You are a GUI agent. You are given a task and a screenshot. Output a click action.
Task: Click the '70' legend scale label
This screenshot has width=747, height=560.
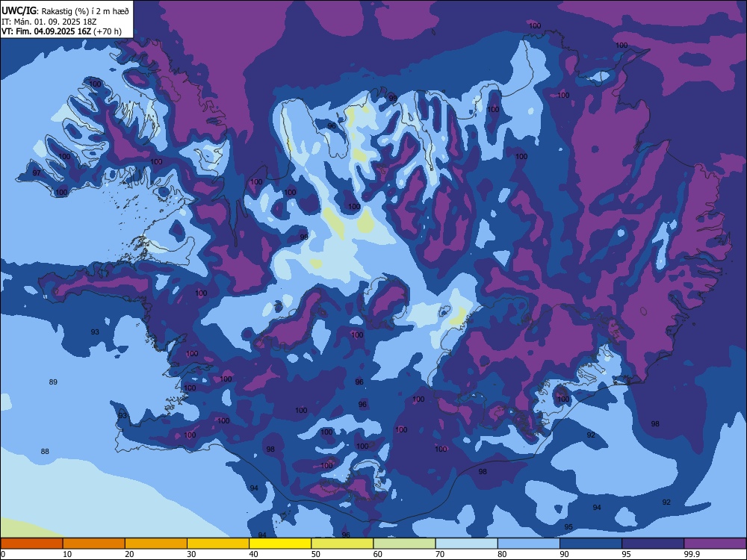[x=440, y=554]
